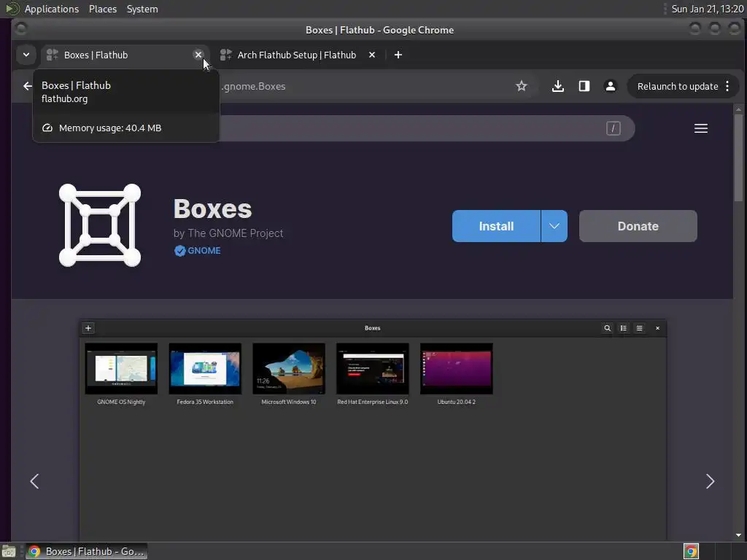Toggle the Chrome side panel icon

tap(584, 86)
